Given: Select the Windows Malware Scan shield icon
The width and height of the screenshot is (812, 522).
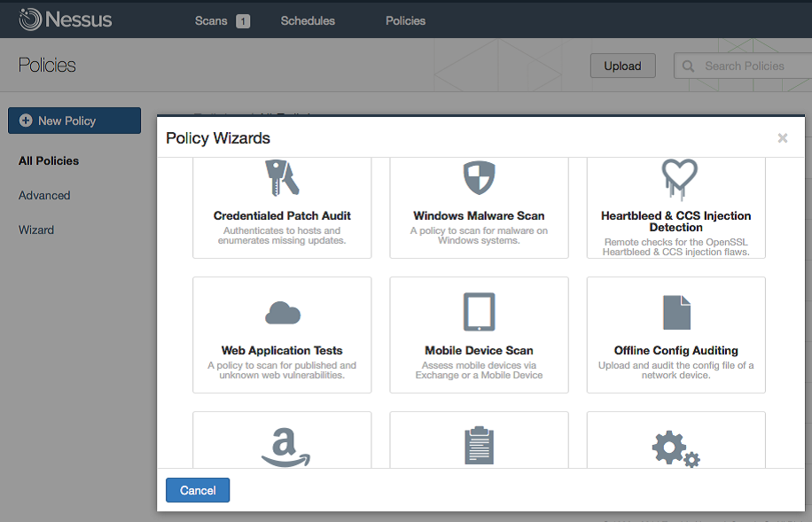Looking at the screenshot, I should [479, 177].
